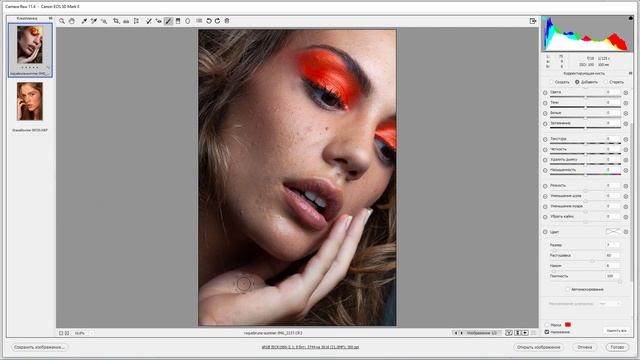Open Camera Raw preferences icon
The height and width of the screenshot is (360, 640).
coord(199,21)
